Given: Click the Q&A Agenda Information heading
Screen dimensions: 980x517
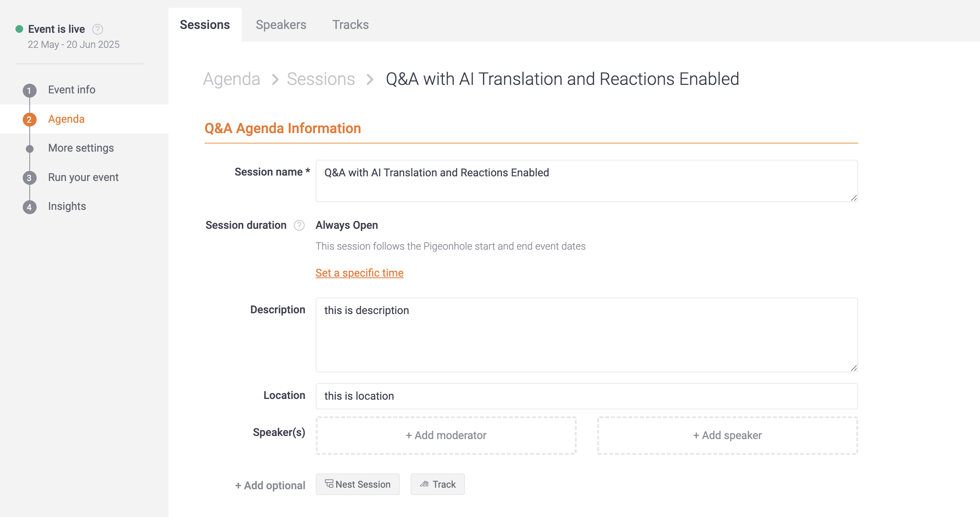Looking at the screenshot, I should click(283, 128).
